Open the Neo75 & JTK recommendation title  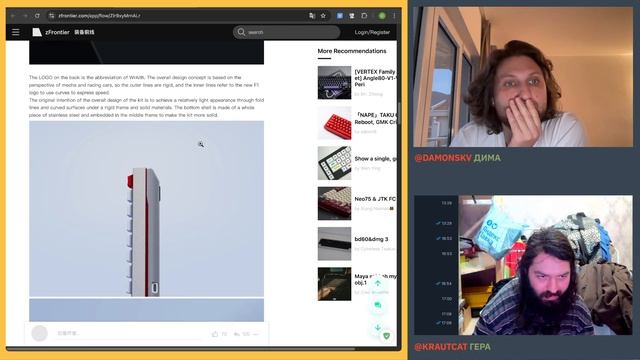(375, 199)
